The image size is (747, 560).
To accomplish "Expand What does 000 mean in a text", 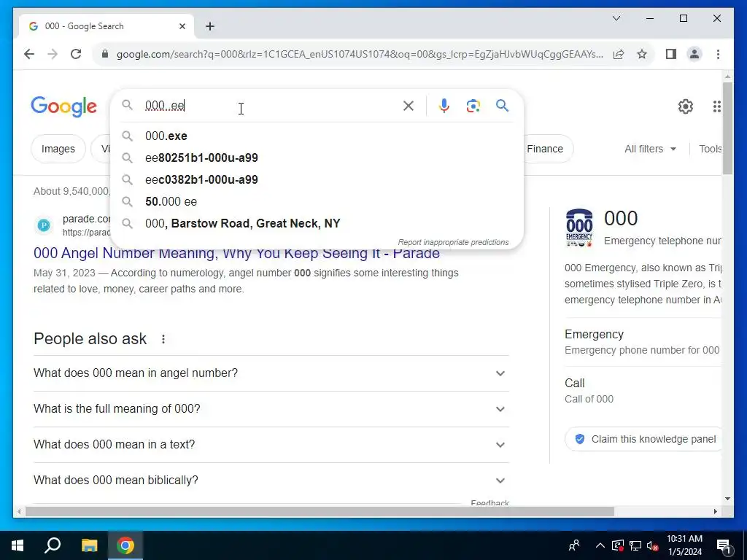I will 271,444.
